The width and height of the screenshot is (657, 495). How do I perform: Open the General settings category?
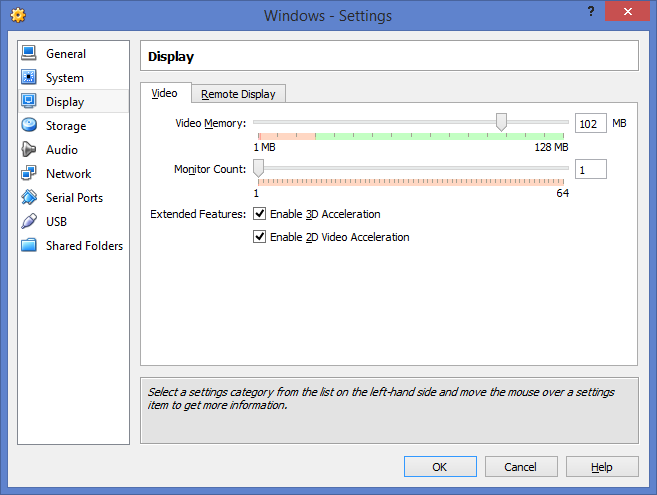tap(74, 53)
